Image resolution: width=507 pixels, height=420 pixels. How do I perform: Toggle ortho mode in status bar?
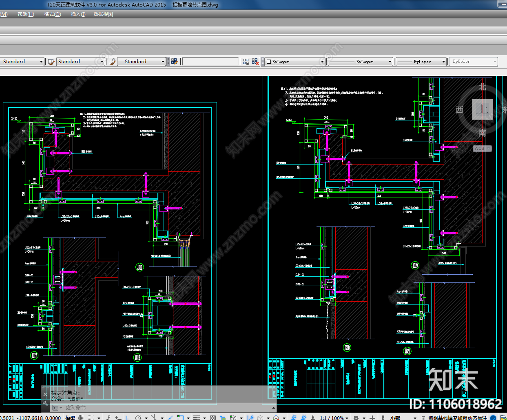point(127,418)
